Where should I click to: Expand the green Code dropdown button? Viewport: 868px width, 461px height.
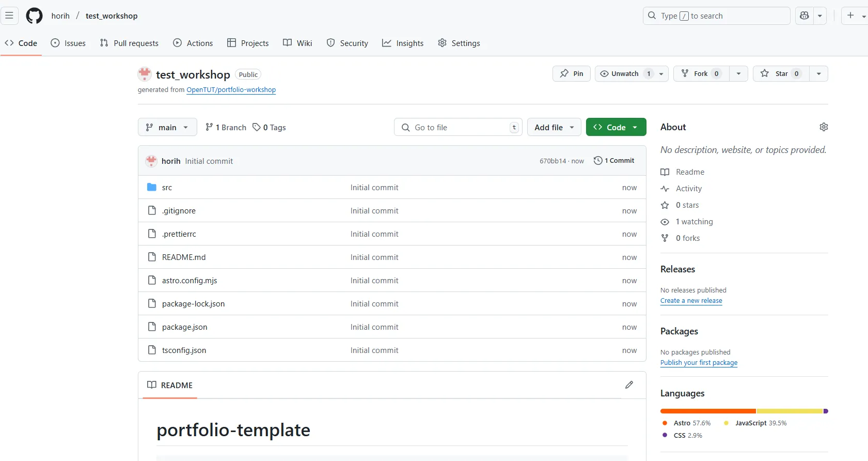tap(616, 127)
